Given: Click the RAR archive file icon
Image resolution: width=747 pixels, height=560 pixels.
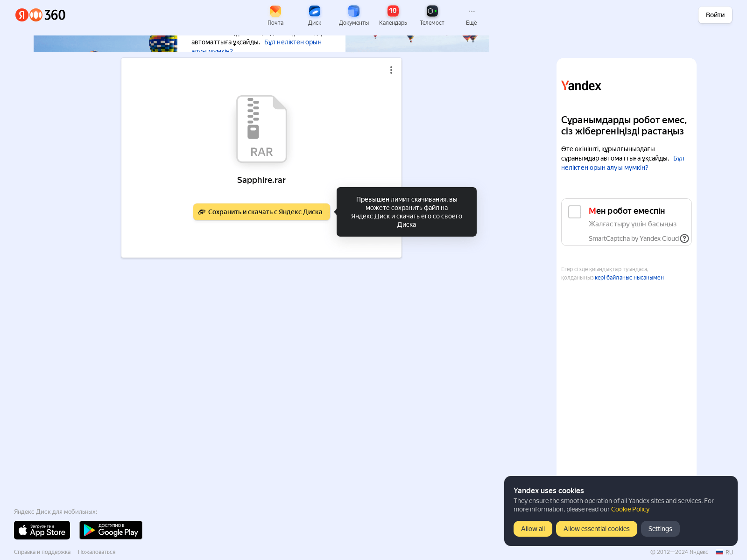Looking at the screenshot, I should (261, 129).
